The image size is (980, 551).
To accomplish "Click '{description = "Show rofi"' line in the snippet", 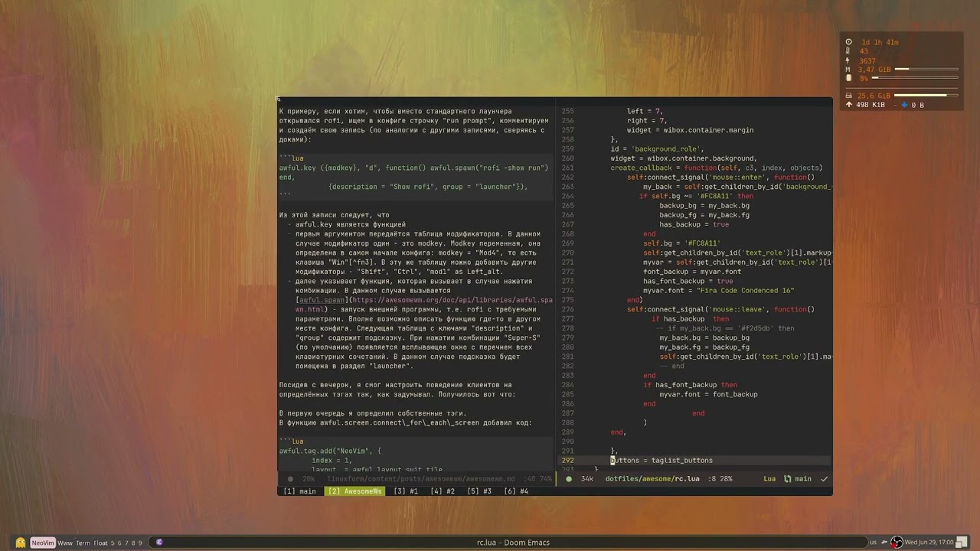I will [428, 187].
